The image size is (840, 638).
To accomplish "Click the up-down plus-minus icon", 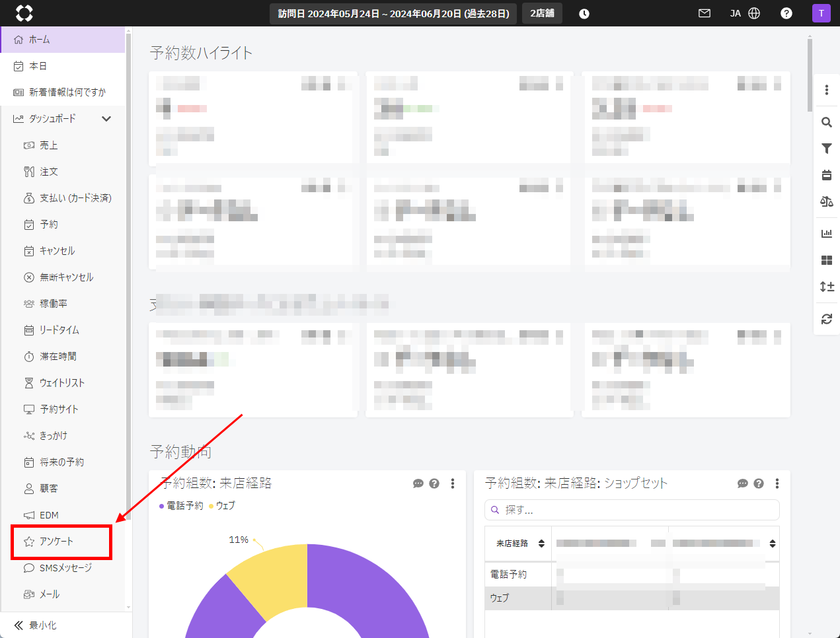I will coord(827,287).
